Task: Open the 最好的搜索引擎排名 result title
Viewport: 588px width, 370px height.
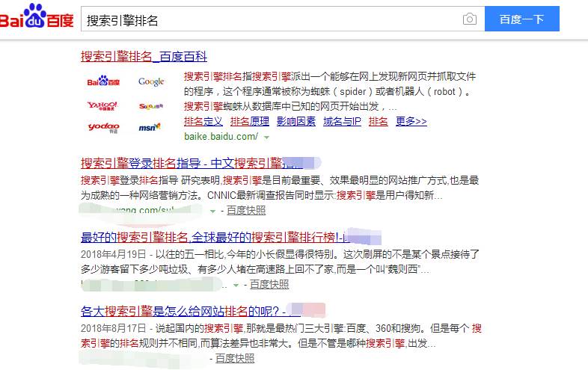Action: click(x=215, y=237)
